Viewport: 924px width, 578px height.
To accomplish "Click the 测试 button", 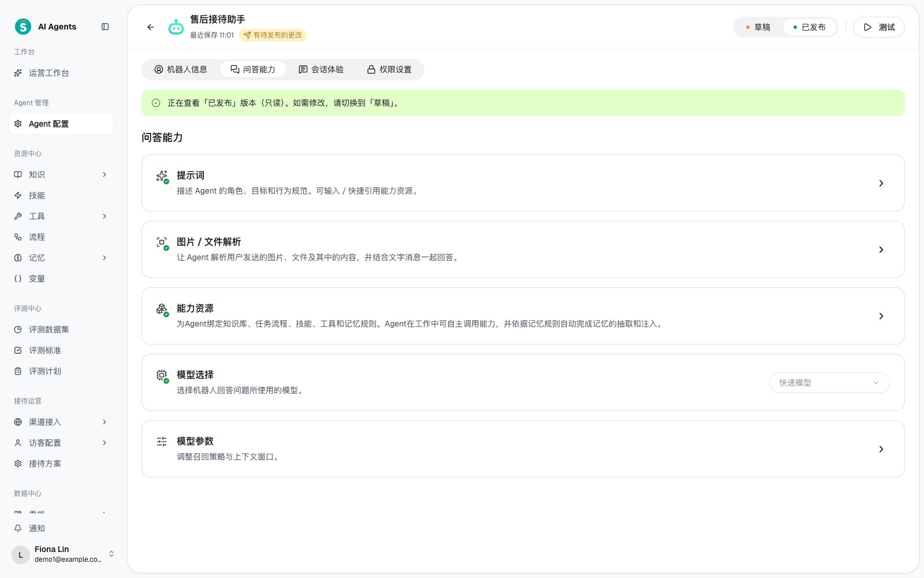I will (x=879, y=27).
